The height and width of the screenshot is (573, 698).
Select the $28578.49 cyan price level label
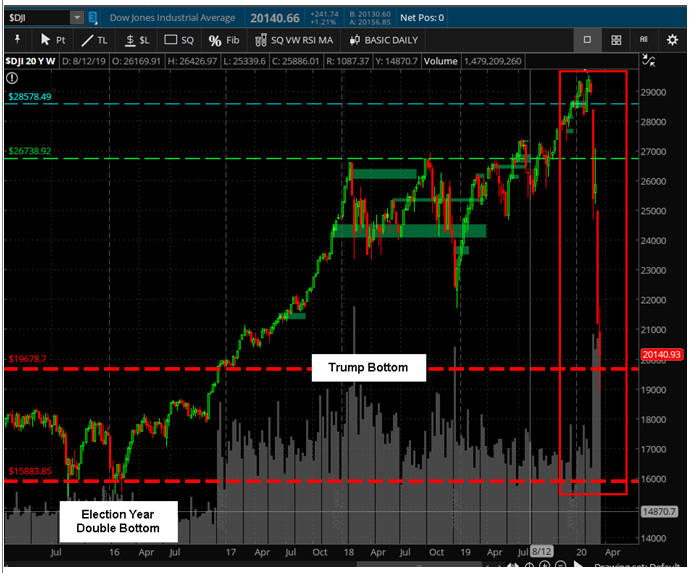[x=29, y=97]
